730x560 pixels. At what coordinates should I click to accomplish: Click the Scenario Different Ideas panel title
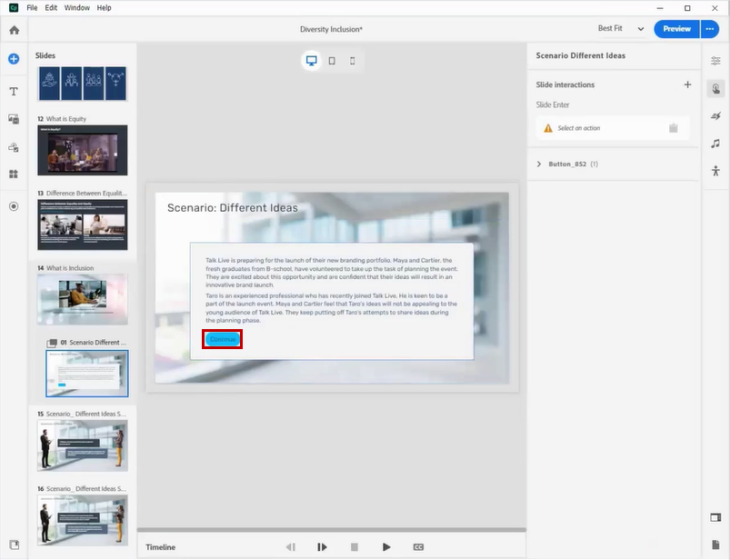point(580,55)
